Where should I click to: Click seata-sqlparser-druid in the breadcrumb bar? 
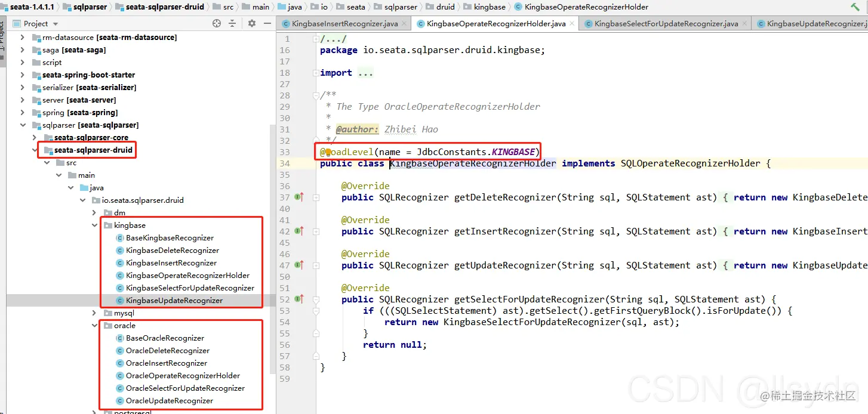point(159,7)
